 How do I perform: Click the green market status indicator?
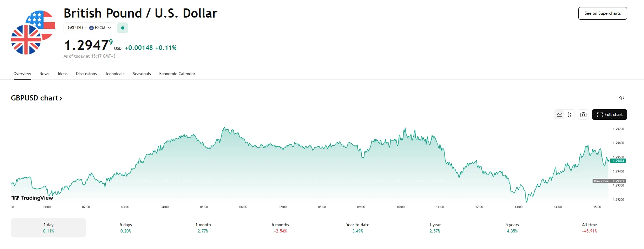point(123,28)
